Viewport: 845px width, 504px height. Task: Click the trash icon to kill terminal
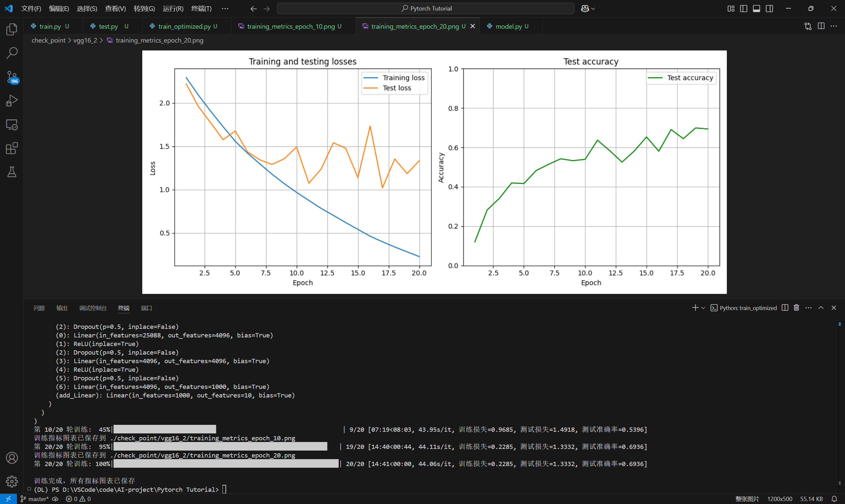[796, 308]
